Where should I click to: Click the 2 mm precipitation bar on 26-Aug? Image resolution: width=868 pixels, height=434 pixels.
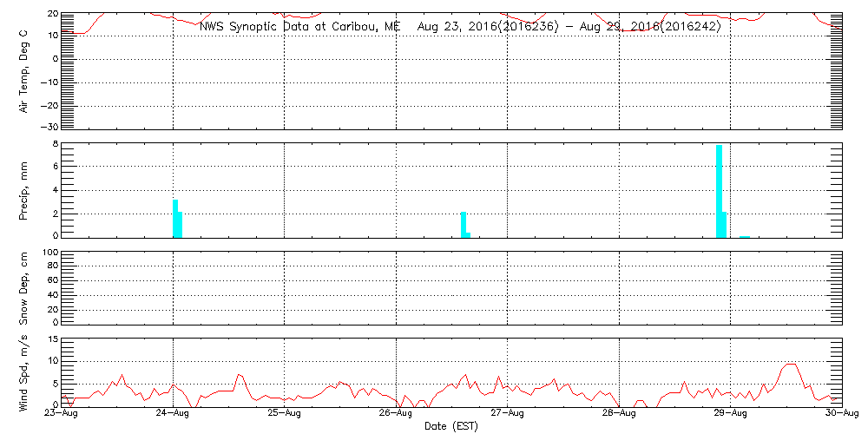[464, 225]
